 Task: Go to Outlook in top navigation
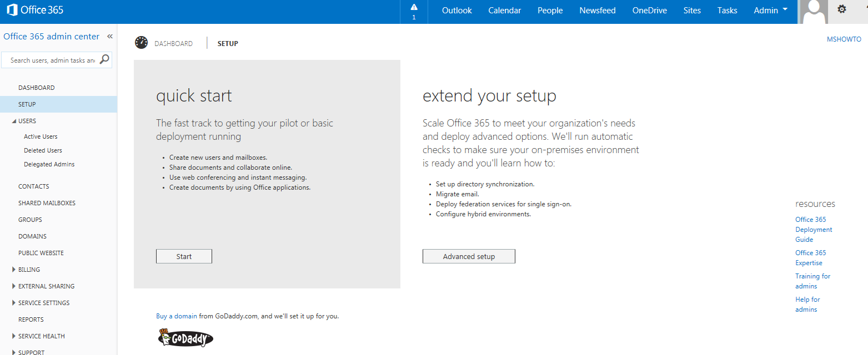tap(457, 11)
